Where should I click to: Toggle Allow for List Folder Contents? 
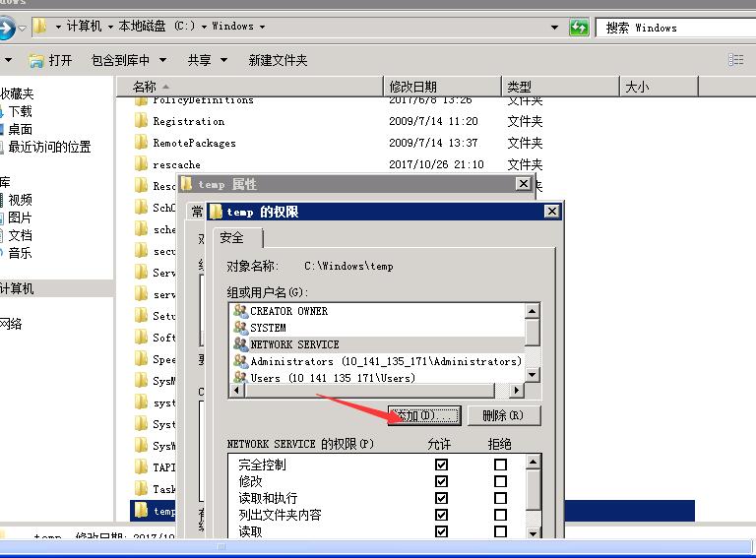click(441, 515)
